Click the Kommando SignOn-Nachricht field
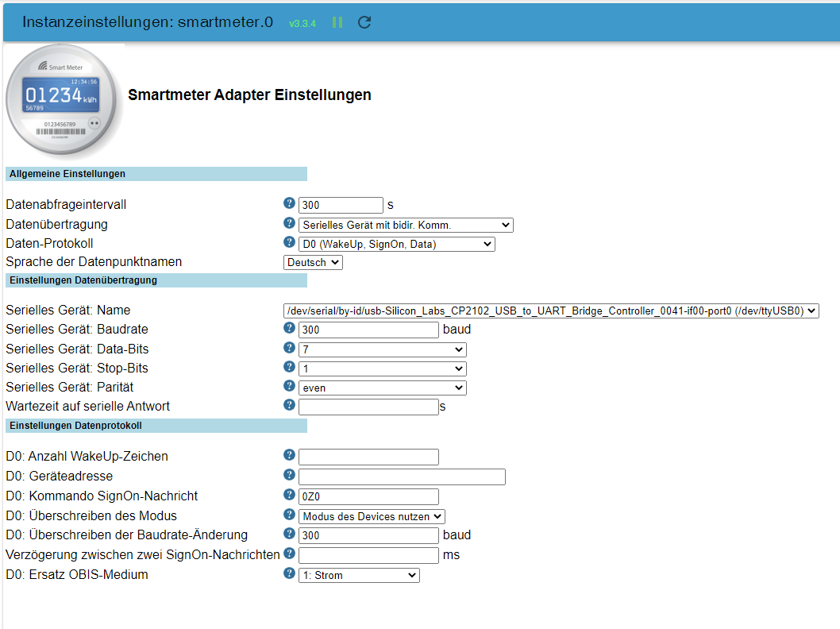Image resolution: width=840 pixels, height=629 pixels. (x=368, y=496)
